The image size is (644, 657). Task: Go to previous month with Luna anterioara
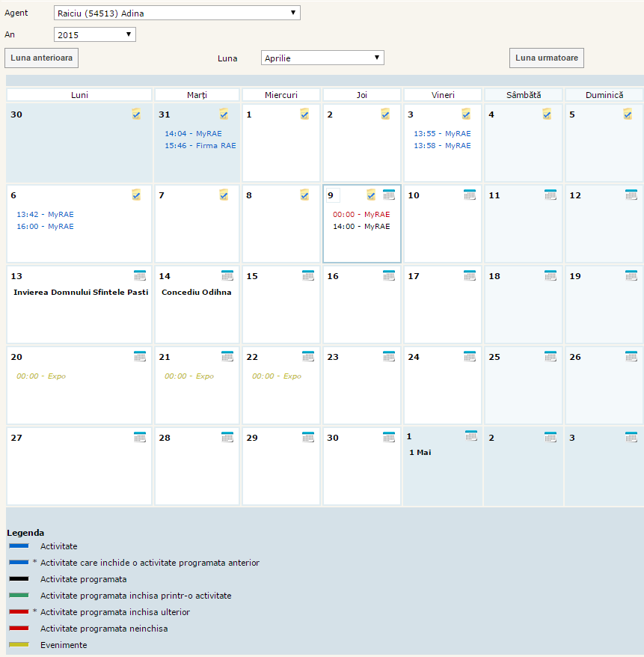coord(41,58)
